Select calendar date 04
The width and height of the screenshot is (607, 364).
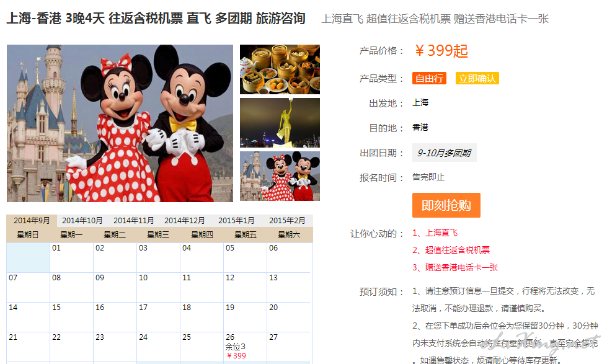pyautogui.click(x=202, y=257)
